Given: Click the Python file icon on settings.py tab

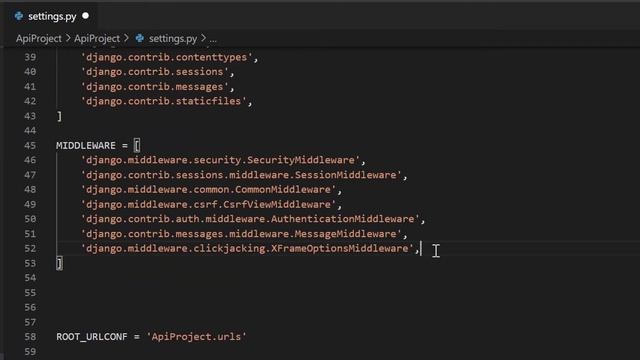Looking at the screenshot, I should [x=18, y=16].
